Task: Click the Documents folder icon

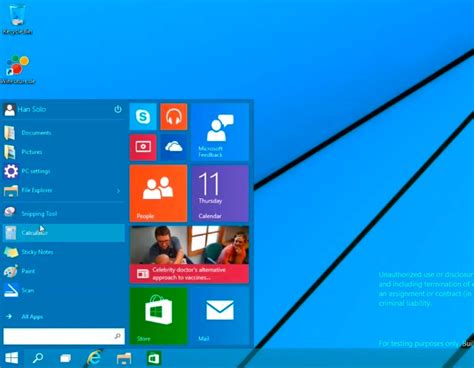Action: click(10, 133)
